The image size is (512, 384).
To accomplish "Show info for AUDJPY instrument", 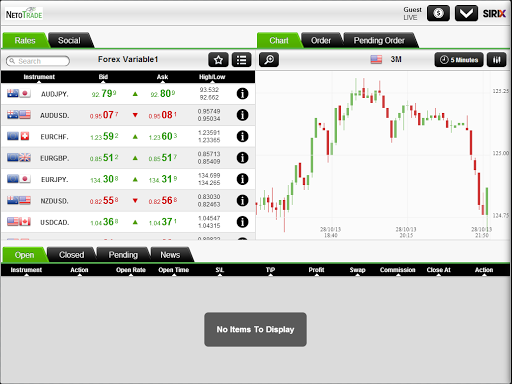I will pos(242,94).
